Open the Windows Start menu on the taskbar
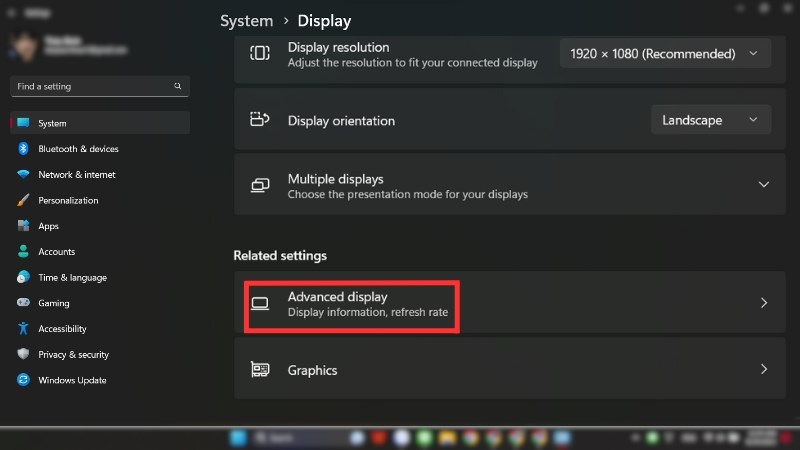Viewport: 800px width, 450px height. coord(238,438)
